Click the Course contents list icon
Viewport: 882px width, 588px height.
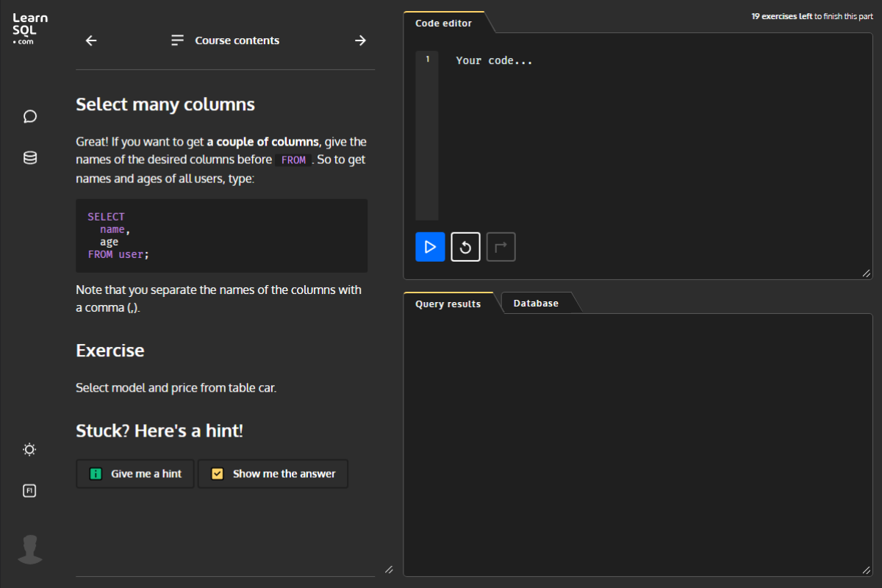177,40
